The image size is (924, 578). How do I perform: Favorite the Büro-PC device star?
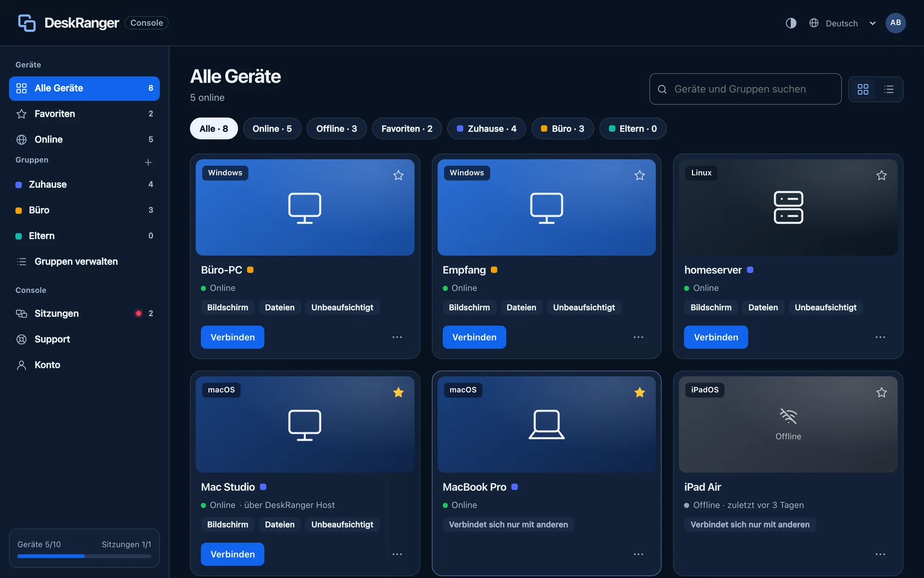[x=398, y=176]
